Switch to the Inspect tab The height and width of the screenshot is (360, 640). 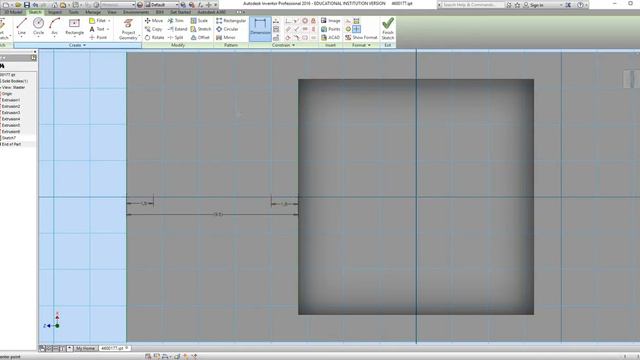pyautogui.click(x=55, y=12)
